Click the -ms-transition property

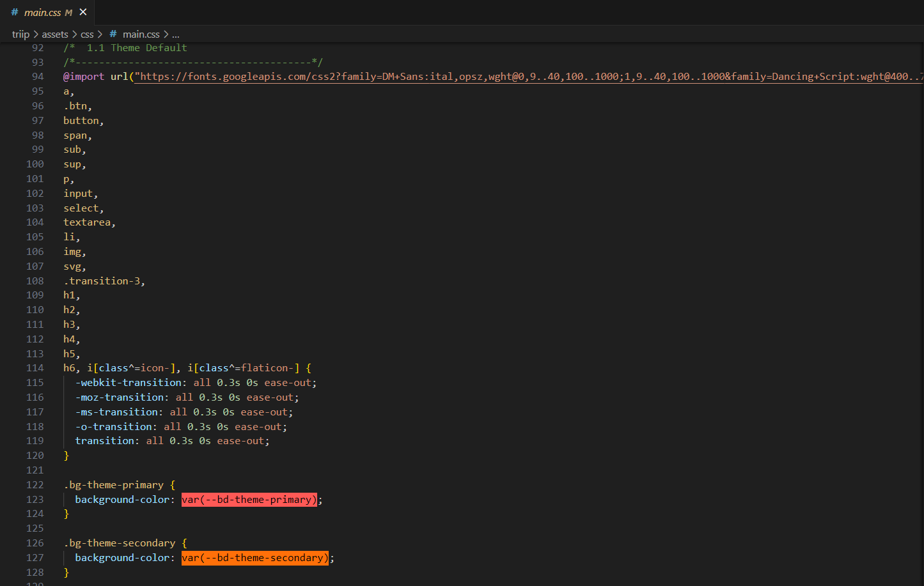[x=117, y=412]
